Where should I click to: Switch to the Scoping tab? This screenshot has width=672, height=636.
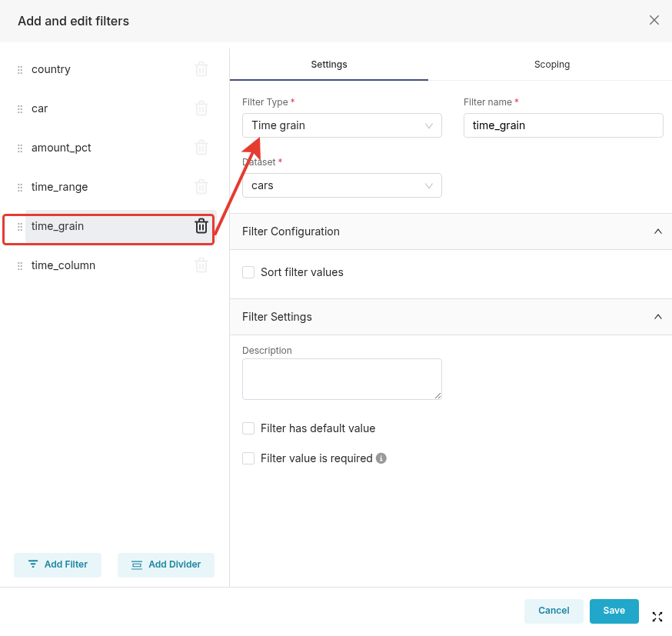pos(551,65)
